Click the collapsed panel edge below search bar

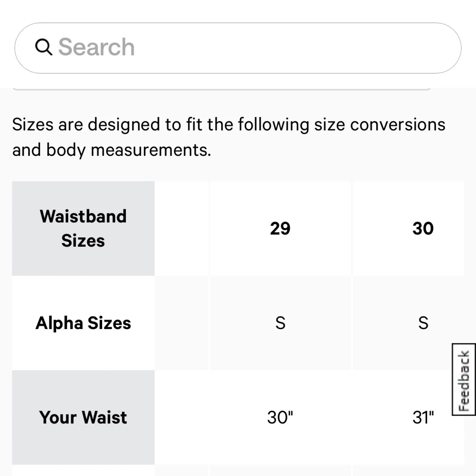tap(222, 89)
